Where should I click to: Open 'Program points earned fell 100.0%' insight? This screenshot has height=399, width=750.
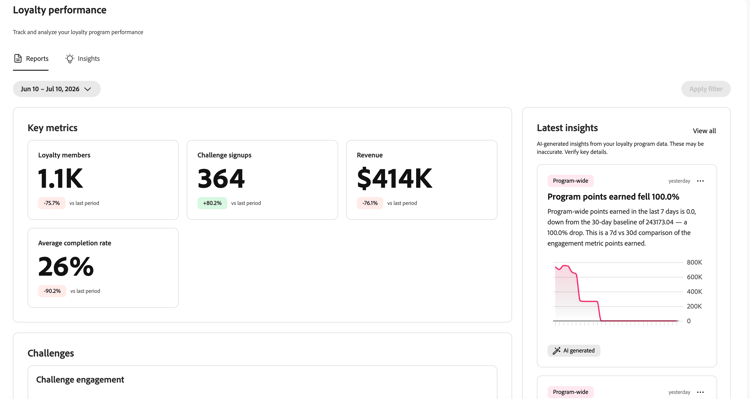613,197
